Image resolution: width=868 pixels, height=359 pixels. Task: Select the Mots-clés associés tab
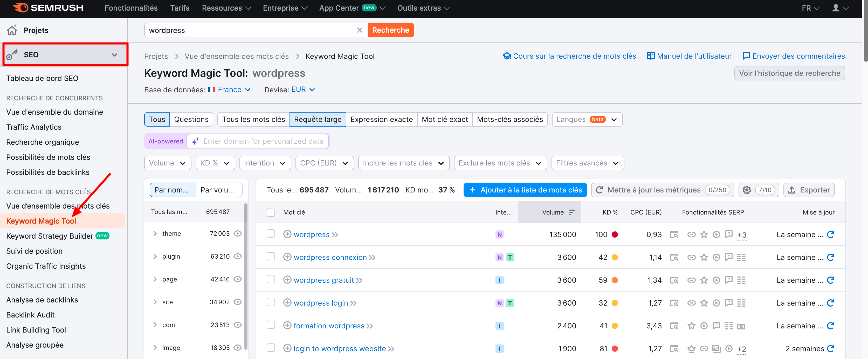pyautogui.click(x=510, y=120)
